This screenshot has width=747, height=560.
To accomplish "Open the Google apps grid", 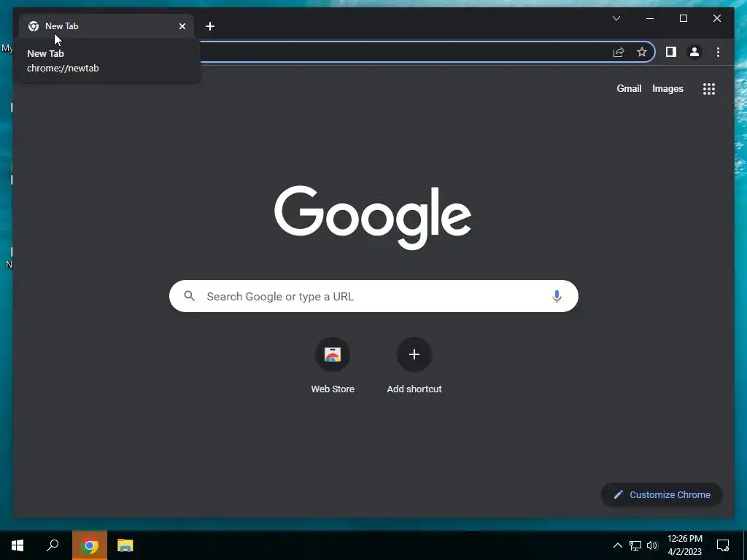I will (709, 88).
